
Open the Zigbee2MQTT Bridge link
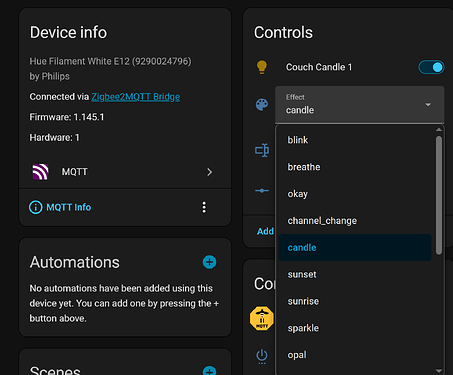pyautogui.click(x=136, y=97)
